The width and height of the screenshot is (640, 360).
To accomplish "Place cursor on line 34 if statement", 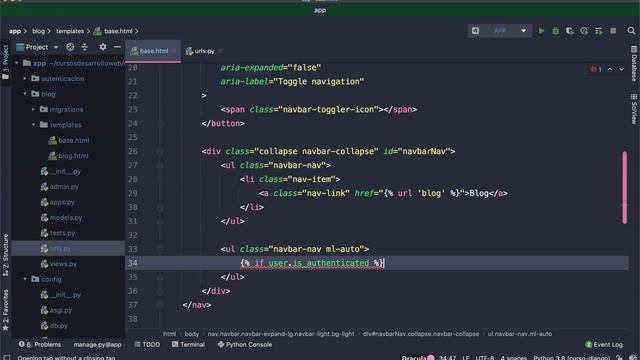I will click(x=312, y=263).
